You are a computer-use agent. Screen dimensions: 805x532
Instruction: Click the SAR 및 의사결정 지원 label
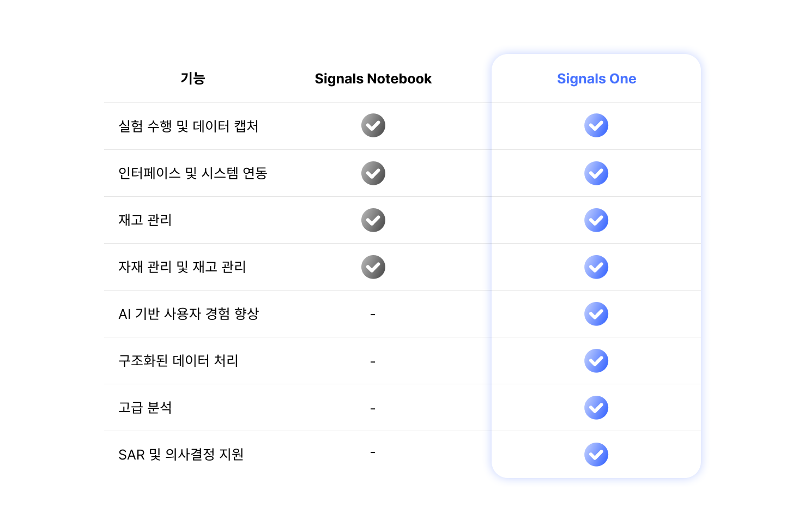(181, 455)
